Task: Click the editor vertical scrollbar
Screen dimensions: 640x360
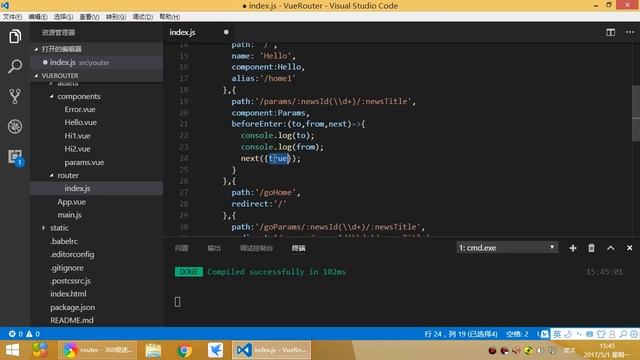Action: 636,113
